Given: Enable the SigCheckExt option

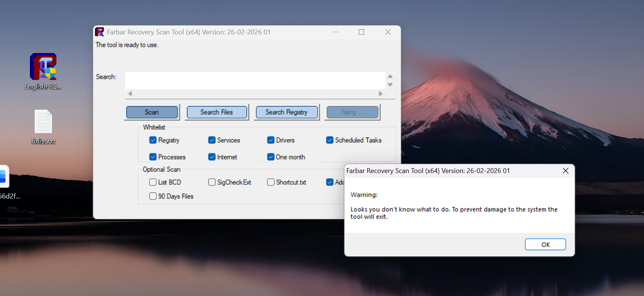Looking at the screenshot, I should point(212,182).
